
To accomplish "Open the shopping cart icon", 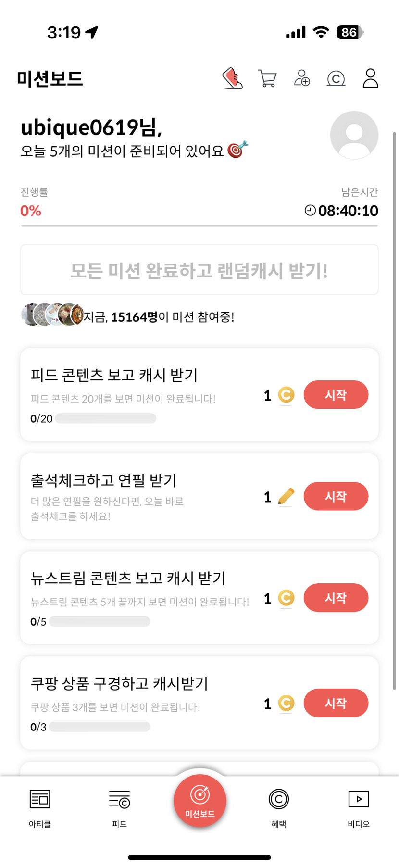I will (267, 78).
